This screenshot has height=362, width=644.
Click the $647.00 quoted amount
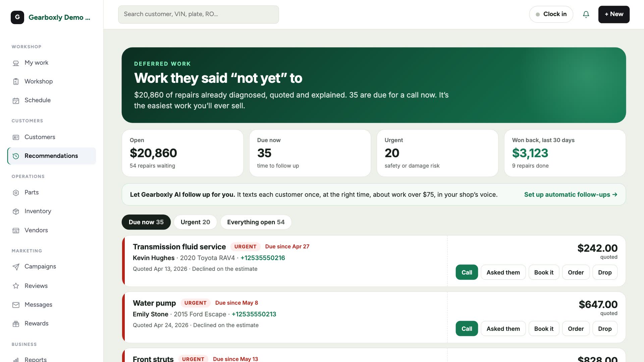point(598,304)
